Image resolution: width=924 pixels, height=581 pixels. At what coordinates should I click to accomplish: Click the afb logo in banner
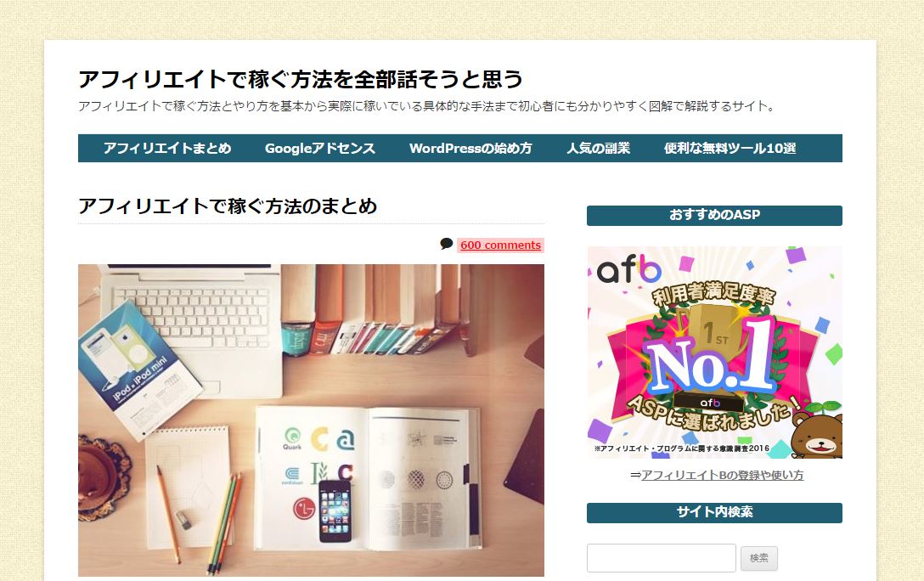(628, 270)
